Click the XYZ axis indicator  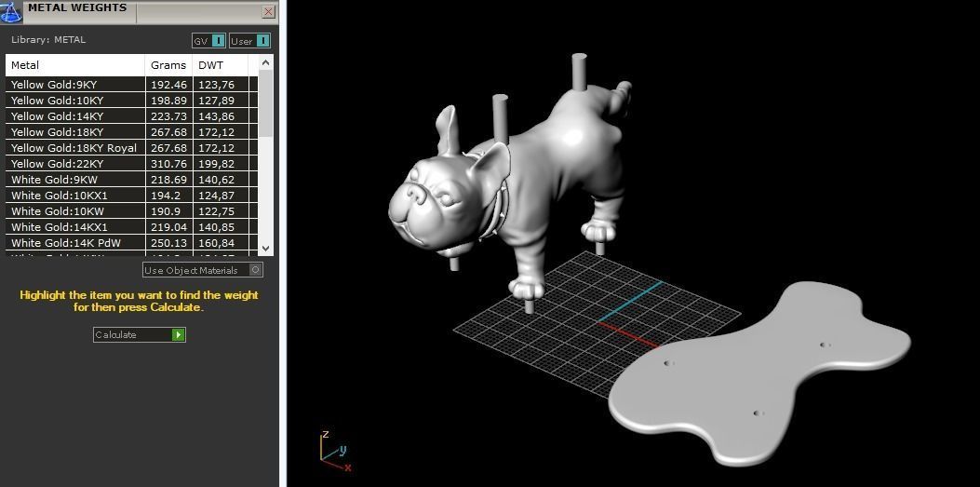pyautogui.click(x=335, y=452)
